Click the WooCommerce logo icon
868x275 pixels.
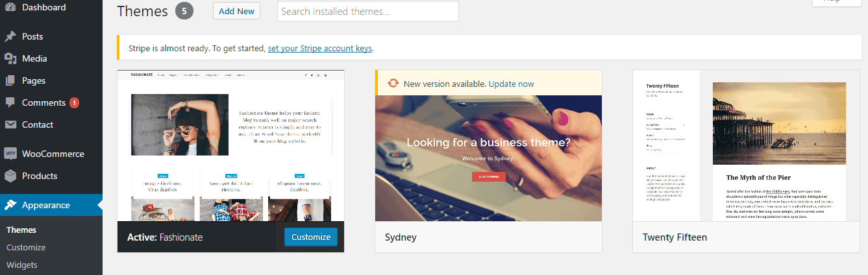pos(10,154)
